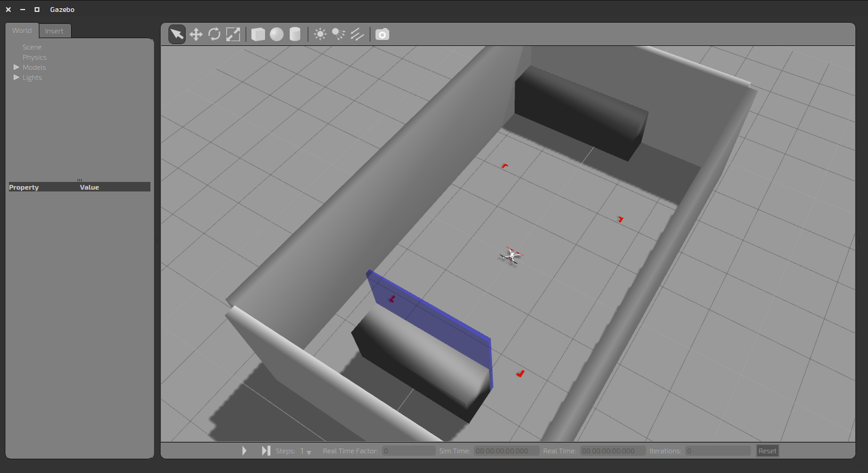The image size is (868, 473).
Task: Click the directional light icon
Action: (357, 35)
